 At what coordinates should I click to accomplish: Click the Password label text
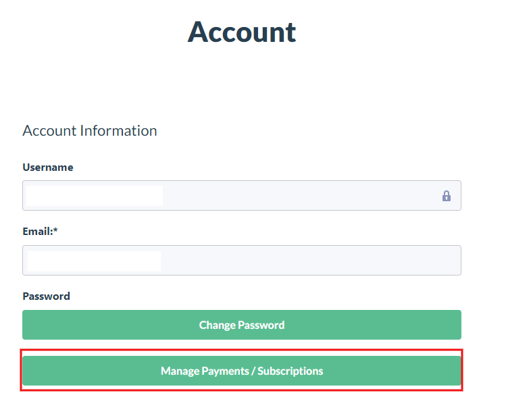click(x=46, y=296)
